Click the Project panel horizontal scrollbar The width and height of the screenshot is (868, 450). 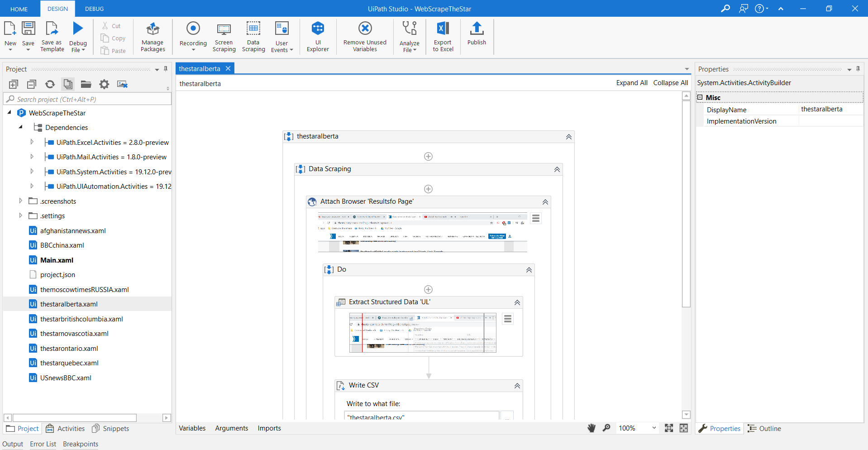75,417
